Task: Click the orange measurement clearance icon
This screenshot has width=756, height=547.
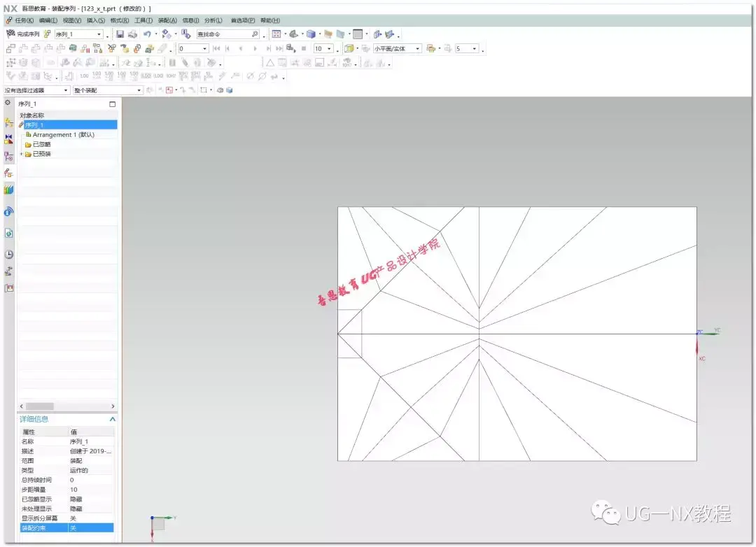Action: tap(431, 48)
